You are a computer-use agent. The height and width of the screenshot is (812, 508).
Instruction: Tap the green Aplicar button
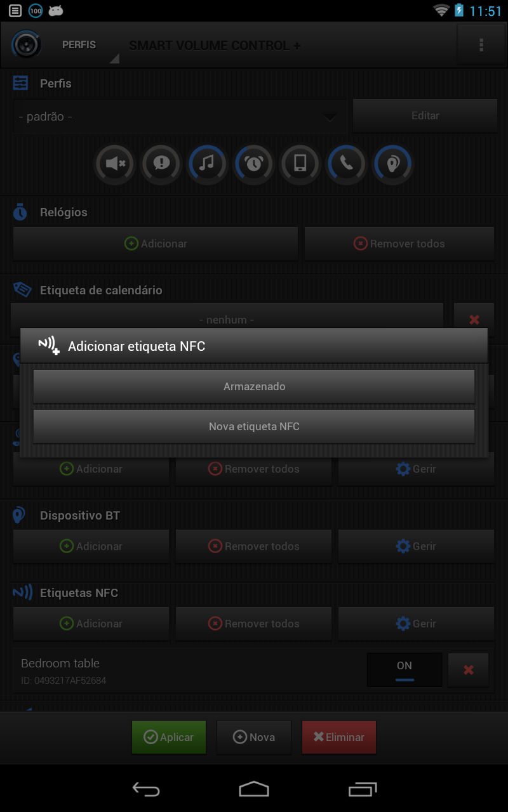[169, 737]
